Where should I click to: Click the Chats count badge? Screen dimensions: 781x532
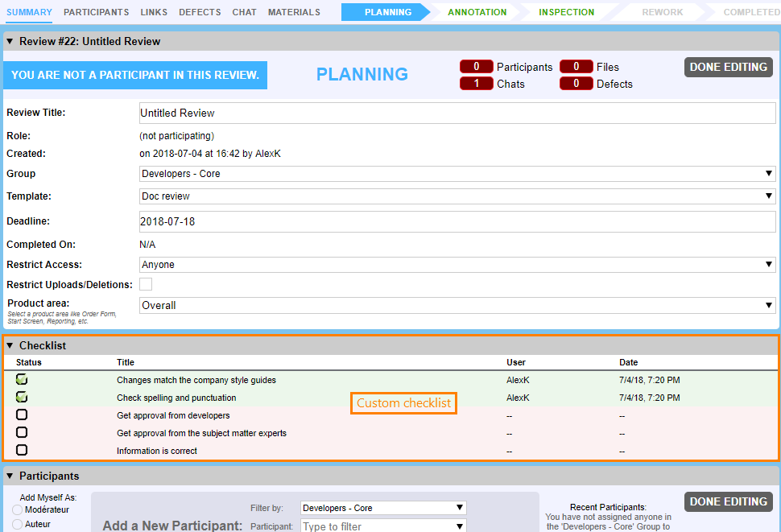click(476, 84)
